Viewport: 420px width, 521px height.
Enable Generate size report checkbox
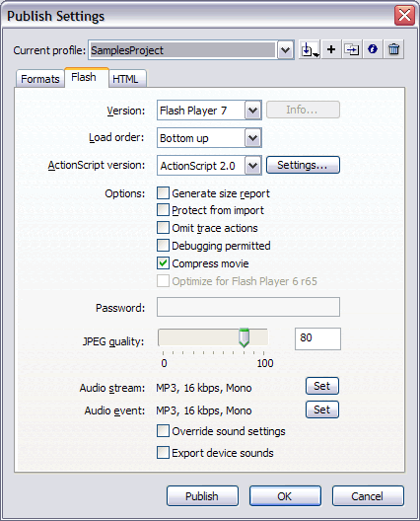click(163, 193)
